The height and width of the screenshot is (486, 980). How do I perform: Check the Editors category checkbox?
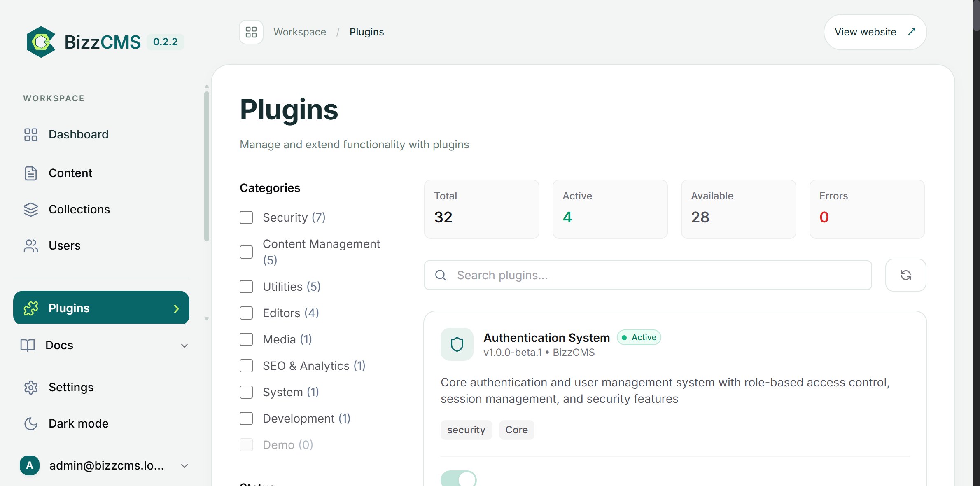tap(246, 313)
